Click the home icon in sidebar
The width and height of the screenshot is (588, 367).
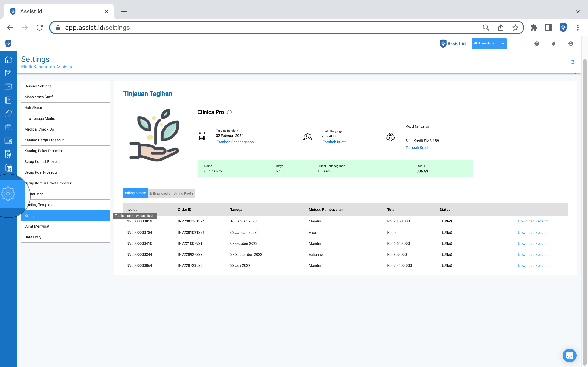8,59
